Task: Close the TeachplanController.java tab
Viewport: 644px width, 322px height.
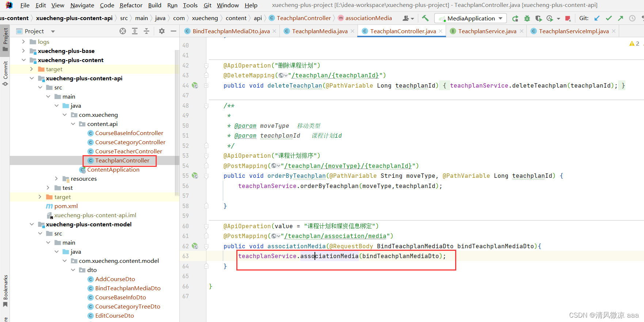Action: pyautogui.click(x=441, y=31)
